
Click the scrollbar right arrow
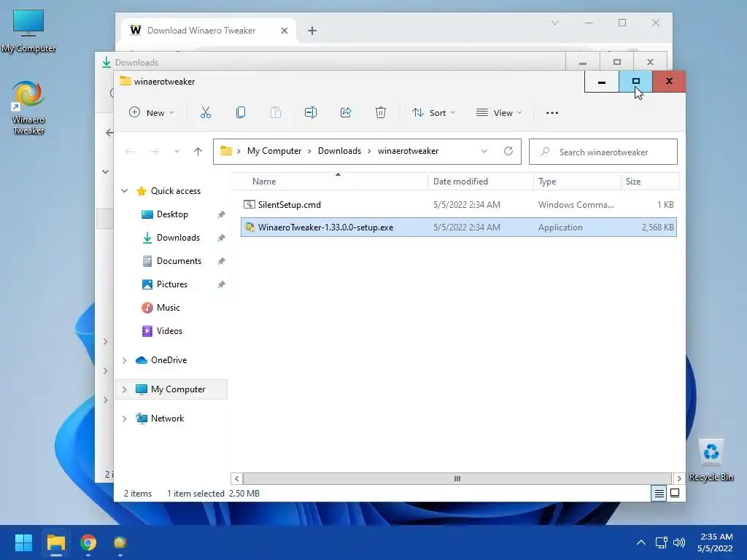679,478
